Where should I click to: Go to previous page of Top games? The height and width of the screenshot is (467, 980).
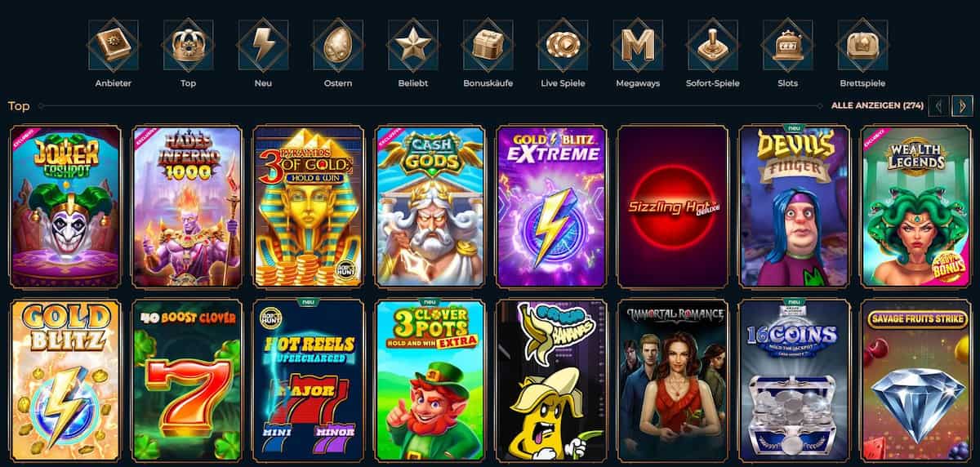pyautogui.click(x=939, y=105)
